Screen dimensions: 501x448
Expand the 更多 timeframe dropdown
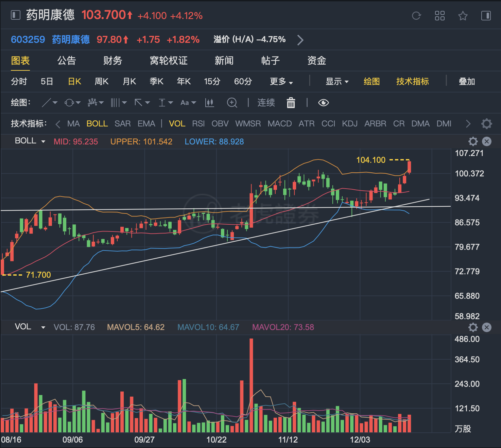[281, 82]
